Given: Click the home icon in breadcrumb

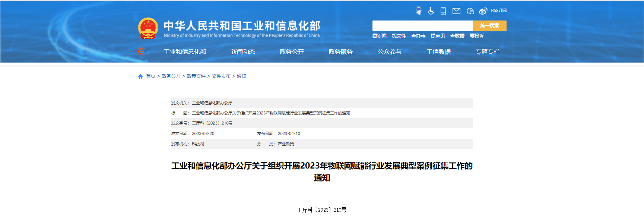Looking at the screenshot, I should pyautogui.click(x=140, y=76).
